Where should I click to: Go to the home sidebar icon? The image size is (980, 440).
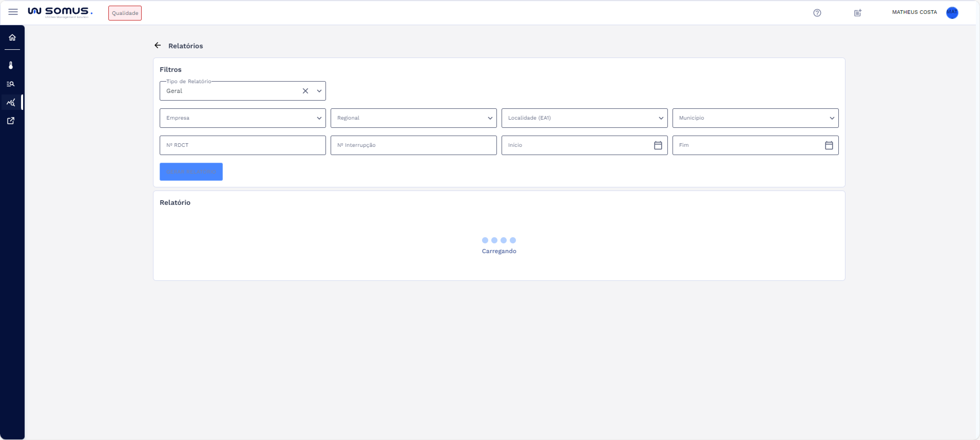tap(12, 37)
